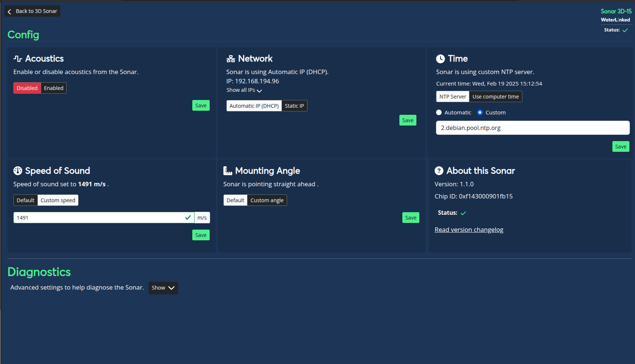Select the Custom NTP radio button
This screenshot has height=364, width=635.
pyautogui.click(x=480, y=113)
